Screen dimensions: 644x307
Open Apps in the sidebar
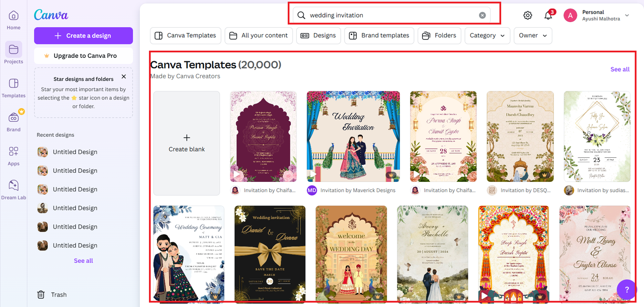[x=14, y=155]
